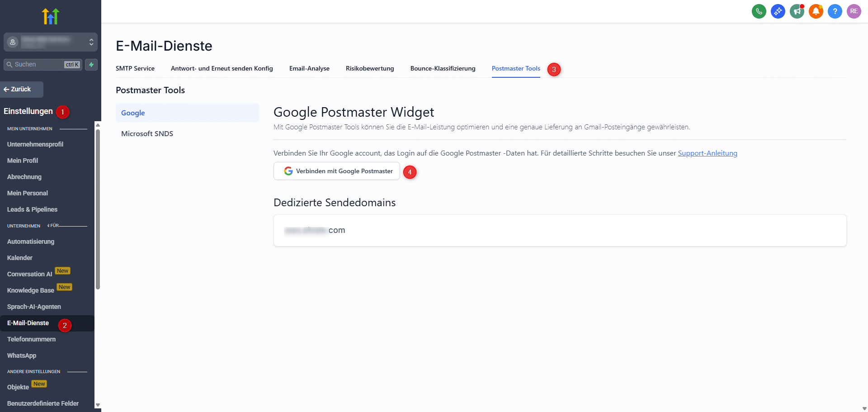Screen dimensions: 868x412
Task: Click the Dedizierte Sendedomains heading
Action: click(x=335, y=203)
